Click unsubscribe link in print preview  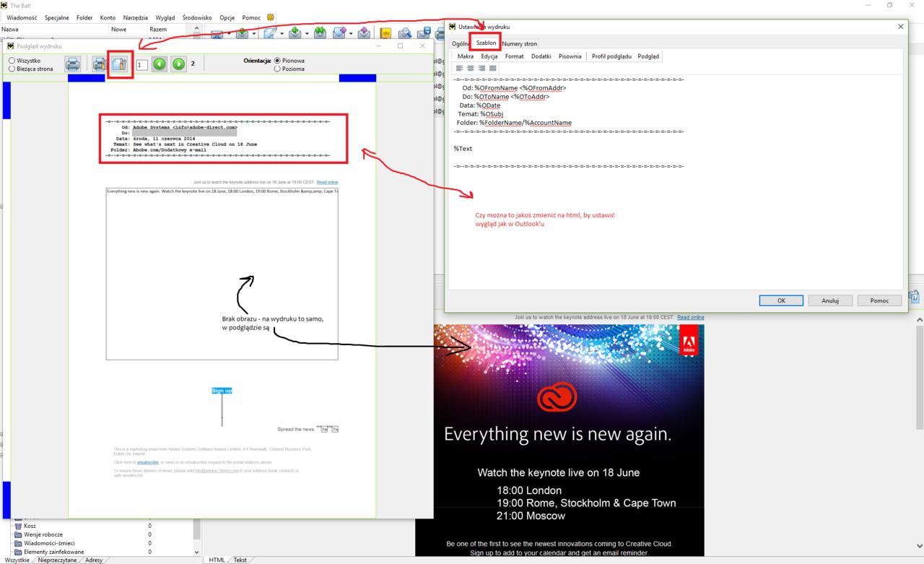point(148,461)
